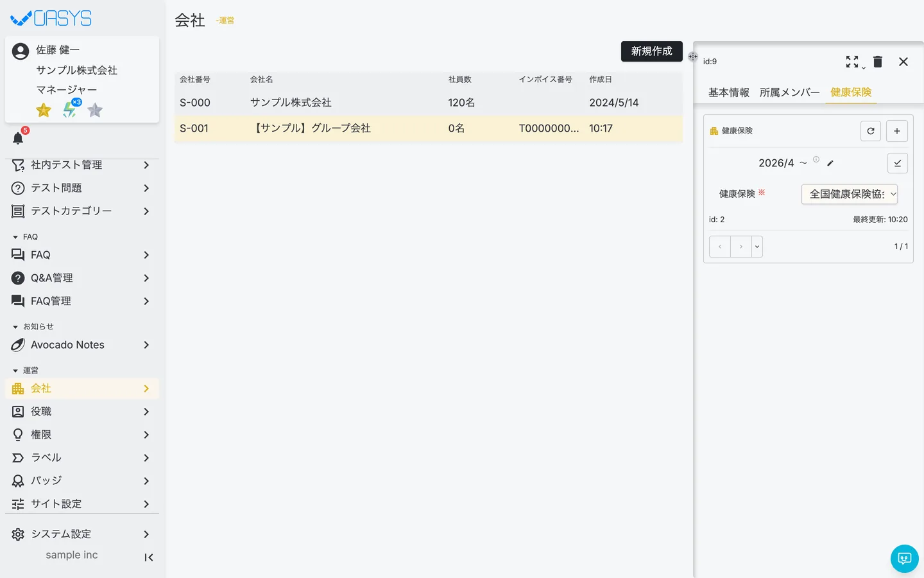Open the pager options dropdown arrow
The image size is (924, 578).
[757, 247]
